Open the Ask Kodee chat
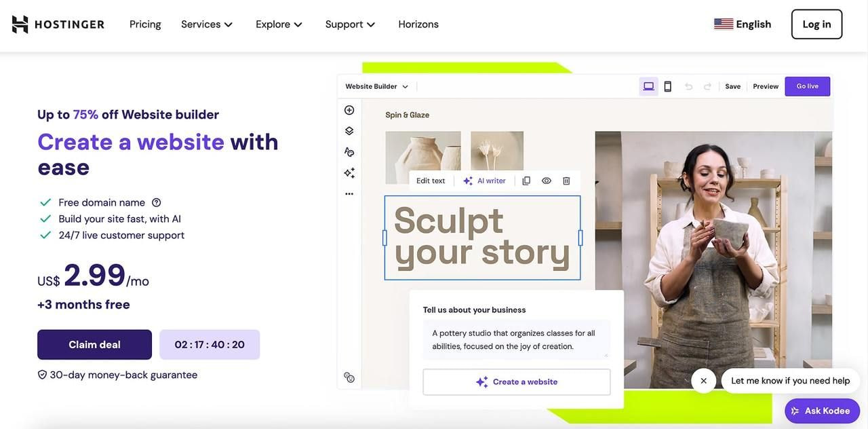The width and height of the screenshot is (868, 429). 822,411
